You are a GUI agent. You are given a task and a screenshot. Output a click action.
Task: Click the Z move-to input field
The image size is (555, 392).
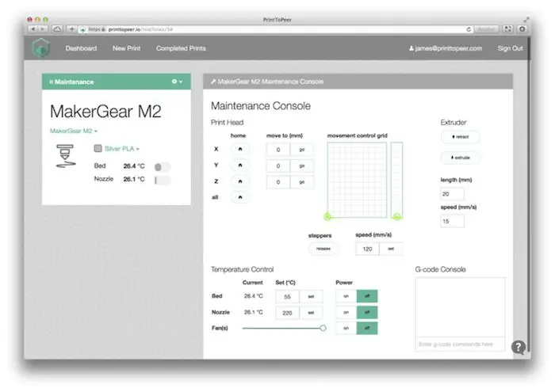[x=278, y=182]
